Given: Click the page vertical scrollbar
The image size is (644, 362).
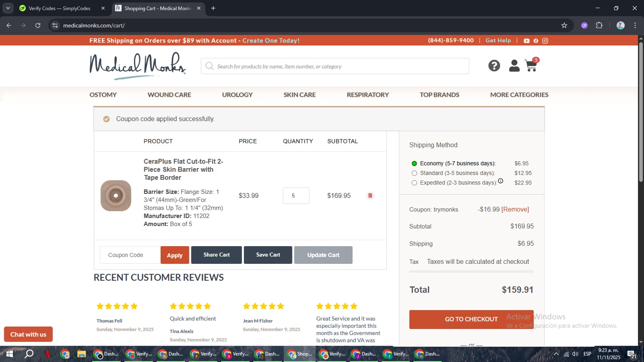Looking at the screenshot, I should [x=641, y=111].
